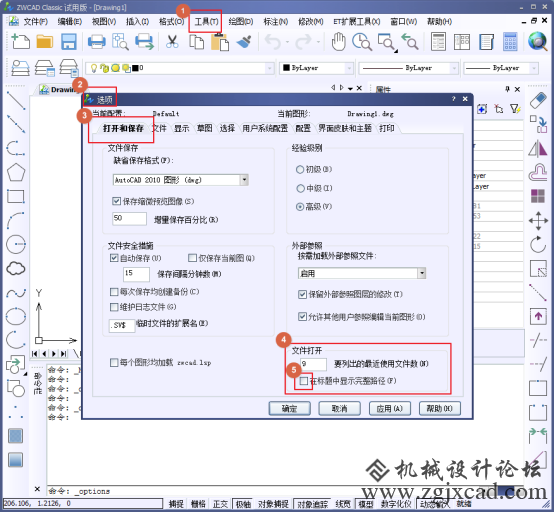Open the ByLayer lineweight dropdown
The image size is (554, 513).
pyautogui.click(x=534, y=68)
